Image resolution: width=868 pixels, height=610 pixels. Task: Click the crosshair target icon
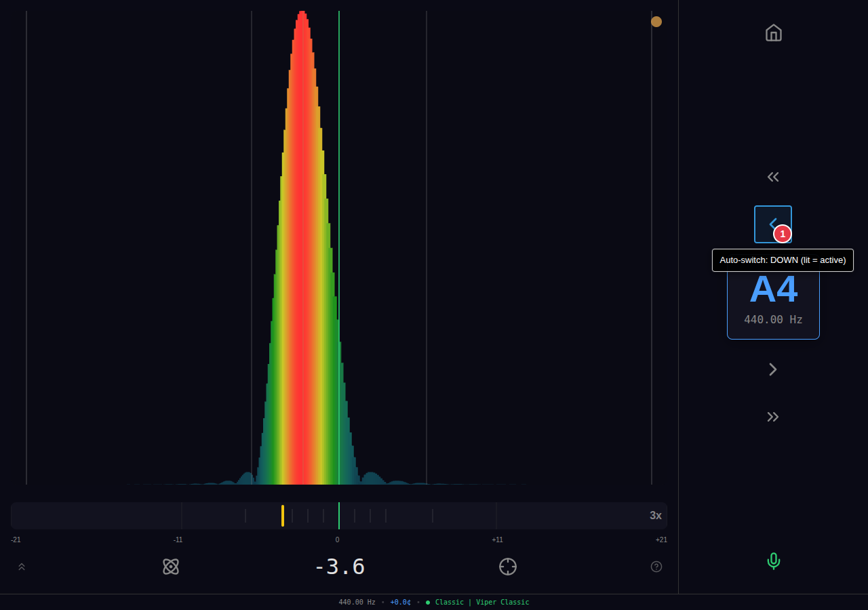point(508,567)
